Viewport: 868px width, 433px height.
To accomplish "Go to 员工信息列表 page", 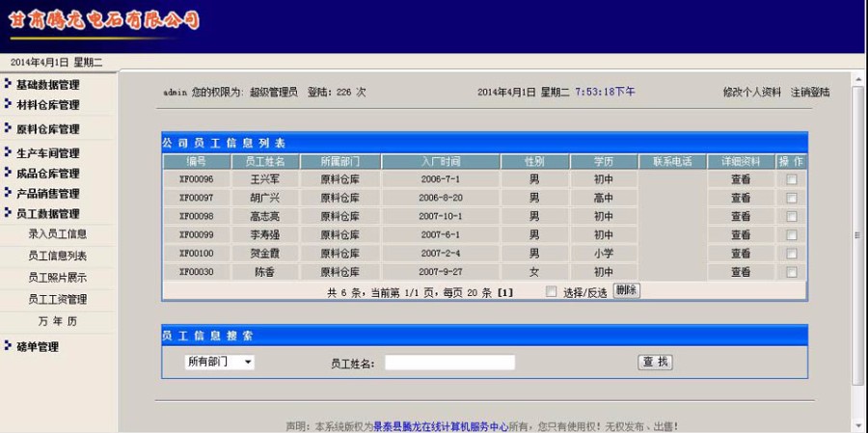I will [58, 256].
